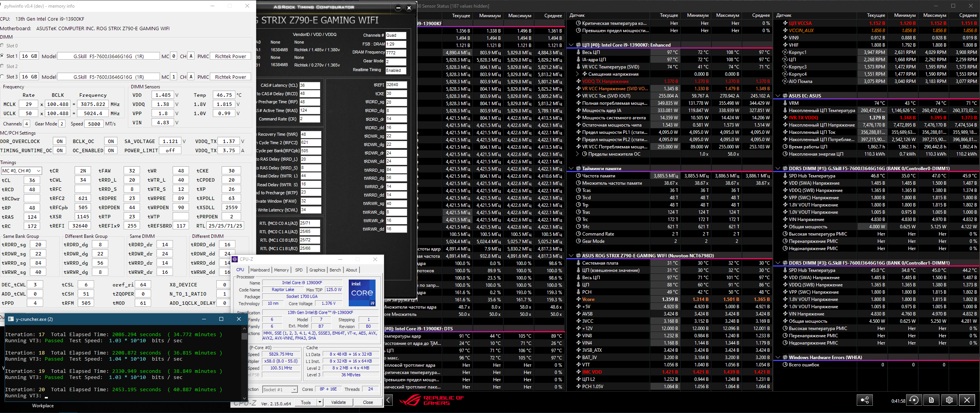Image resolution: width=980 pixels, height=413 pixels.
Task: Click the left arrow collapse icon
Action: coord(388,400)
